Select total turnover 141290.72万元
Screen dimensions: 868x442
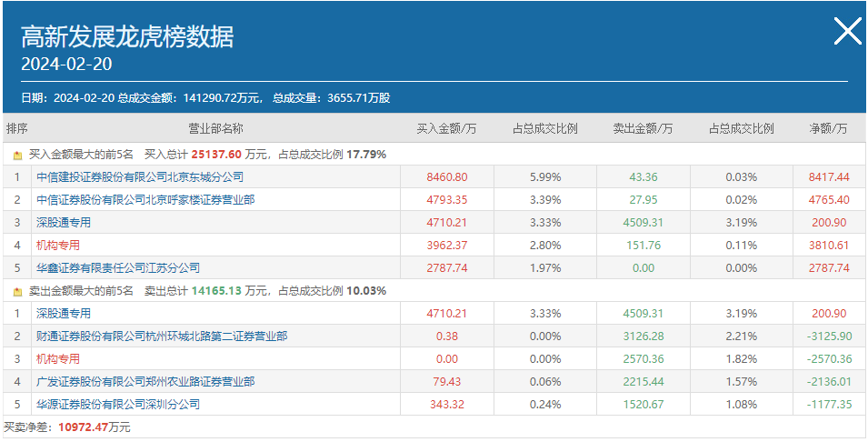tap(219, 98)
